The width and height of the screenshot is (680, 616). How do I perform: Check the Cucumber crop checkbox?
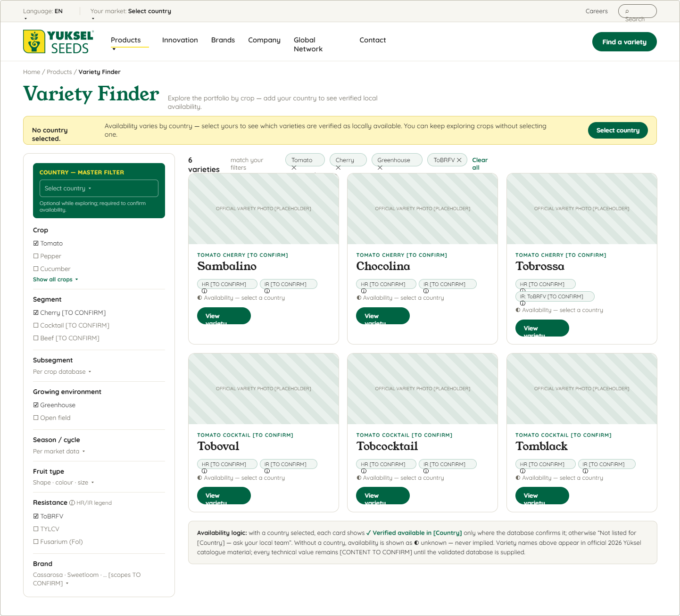coord(36,269)
